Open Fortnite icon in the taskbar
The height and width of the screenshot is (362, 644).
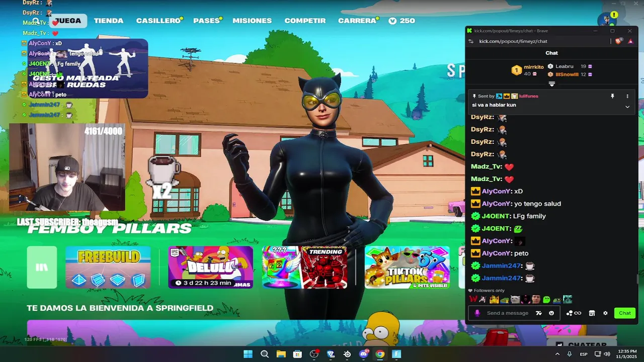point(397,354)
